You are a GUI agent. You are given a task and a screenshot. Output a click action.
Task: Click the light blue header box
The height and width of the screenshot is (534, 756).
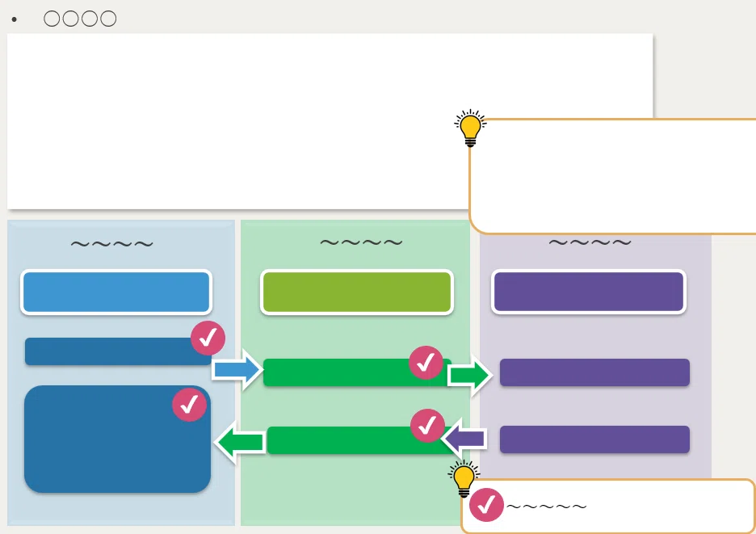tap(116, 292)
